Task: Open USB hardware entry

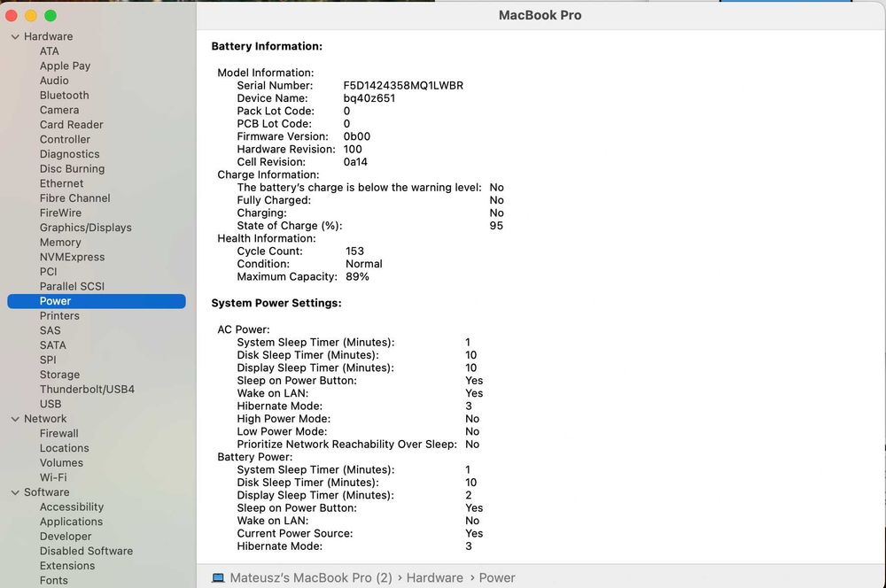Action: pos(51,404)
